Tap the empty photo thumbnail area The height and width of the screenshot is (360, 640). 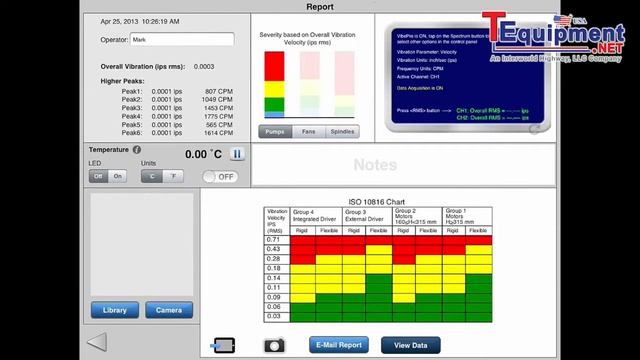142,244
